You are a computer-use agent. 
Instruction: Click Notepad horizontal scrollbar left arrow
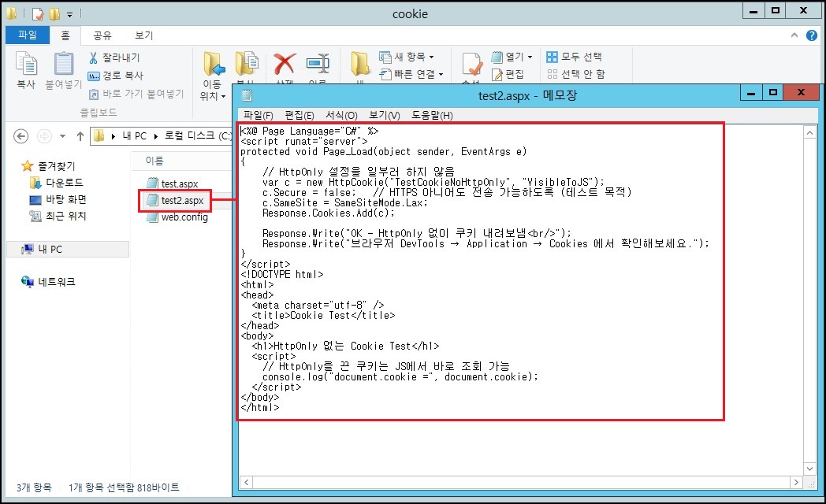[x=247, y=482]
